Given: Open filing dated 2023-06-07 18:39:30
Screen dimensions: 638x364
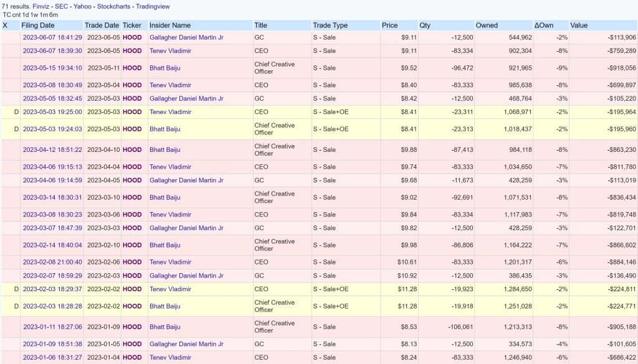Looking at the screenshot, I should tap(52, 51).
